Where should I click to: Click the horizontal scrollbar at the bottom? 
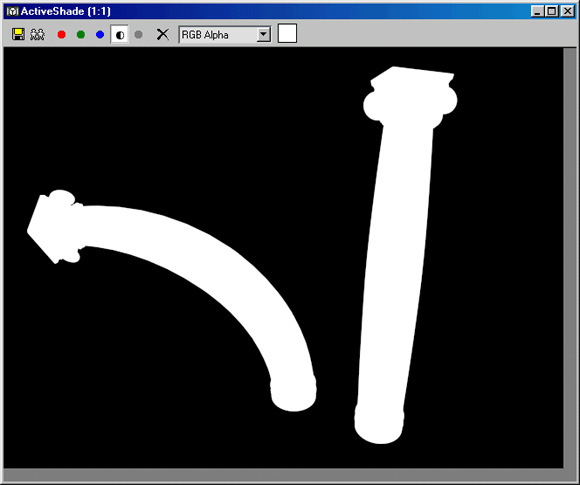(x=283, y=474)
